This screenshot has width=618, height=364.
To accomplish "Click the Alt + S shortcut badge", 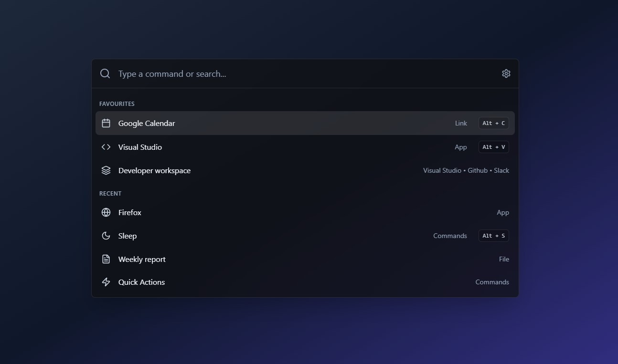I will [x=493, y=236].
